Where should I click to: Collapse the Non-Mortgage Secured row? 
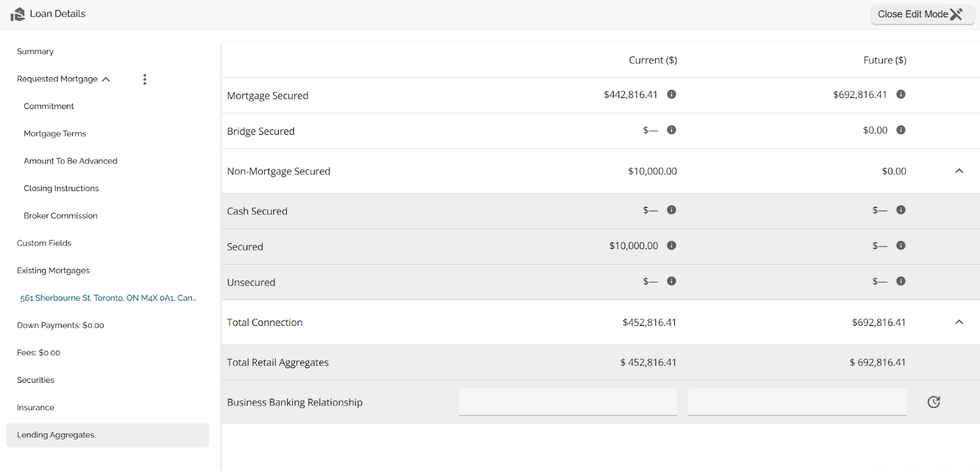(959, 171)
